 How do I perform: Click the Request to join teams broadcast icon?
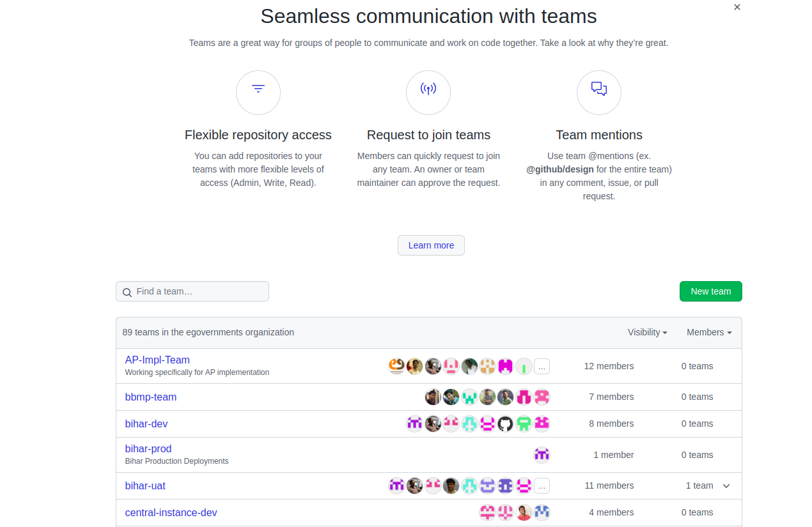pos(428,89)
